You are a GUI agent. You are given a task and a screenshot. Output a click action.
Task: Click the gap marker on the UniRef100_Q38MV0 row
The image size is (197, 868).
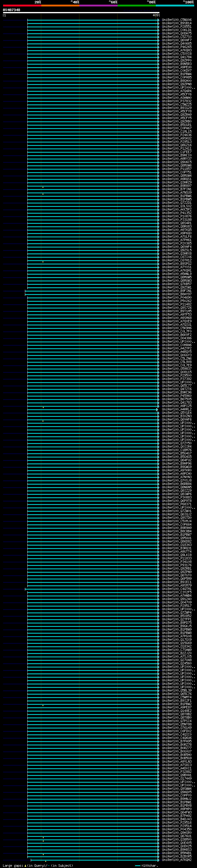point(43,841)
